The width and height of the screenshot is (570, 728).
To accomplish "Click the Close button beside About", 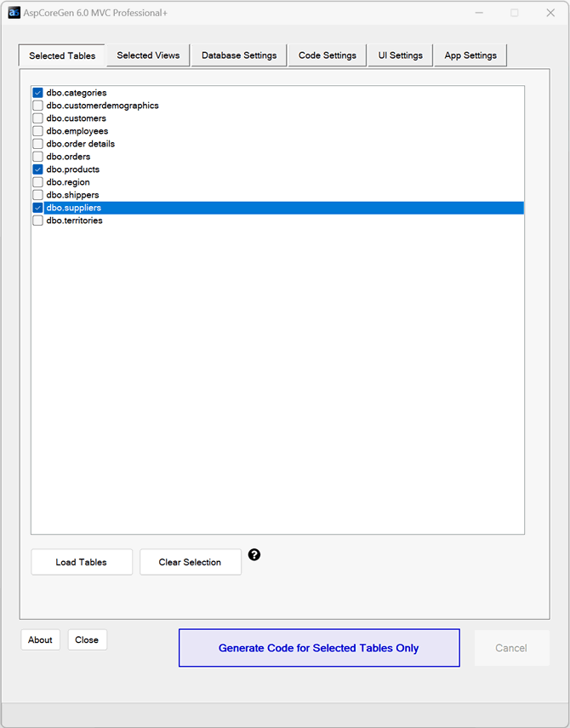I will click(87, 639).
